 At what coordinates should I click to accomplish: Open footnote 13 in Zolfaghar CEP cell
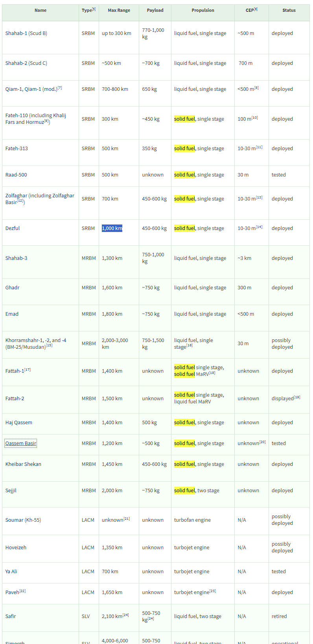coord(259,197)
